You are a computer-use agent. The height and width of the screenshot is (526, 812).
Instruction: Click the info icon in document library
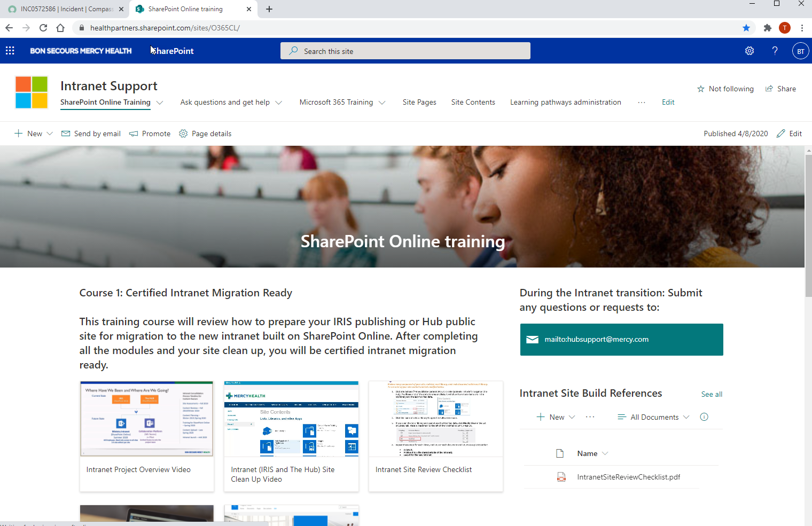point(704,417)
